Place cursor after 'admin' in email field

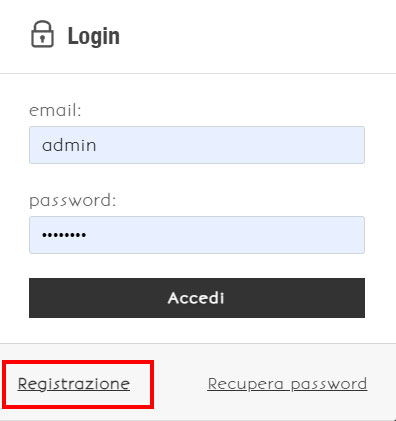click(x=97, y=145)
